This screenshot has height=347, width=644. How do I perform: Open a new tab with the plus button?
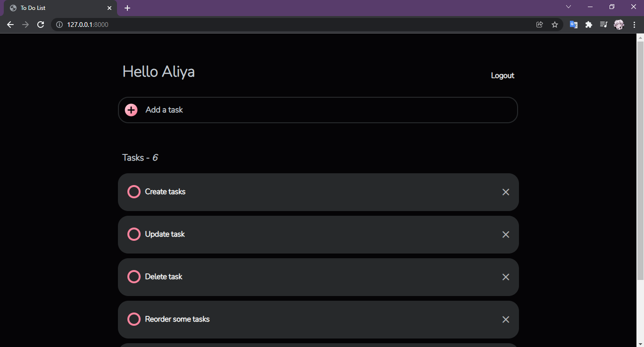click(x=127, y=8)
